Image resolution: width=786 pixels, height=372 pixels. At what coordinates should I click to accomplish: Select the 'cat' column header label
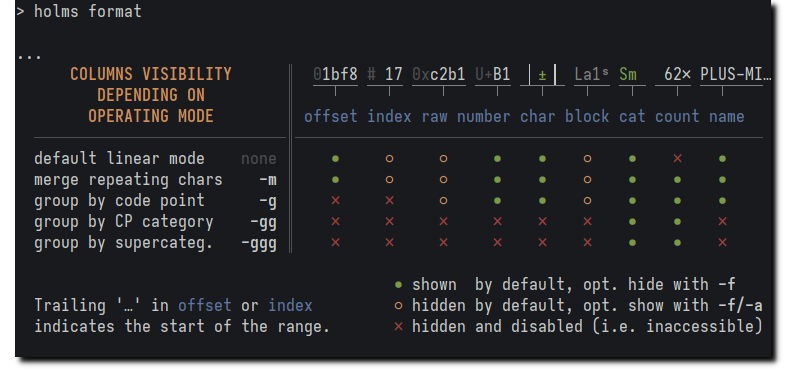[x=632, y=117]
